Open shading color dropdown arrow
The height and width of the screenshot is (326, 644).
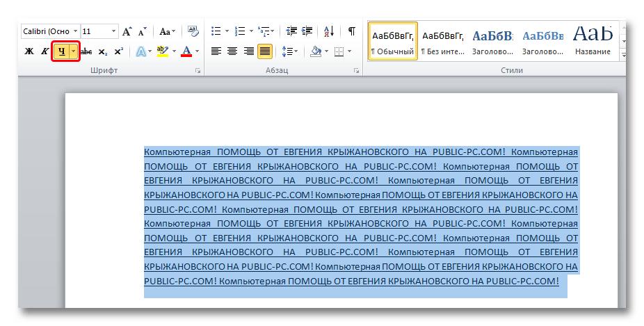tap(326, 51)
